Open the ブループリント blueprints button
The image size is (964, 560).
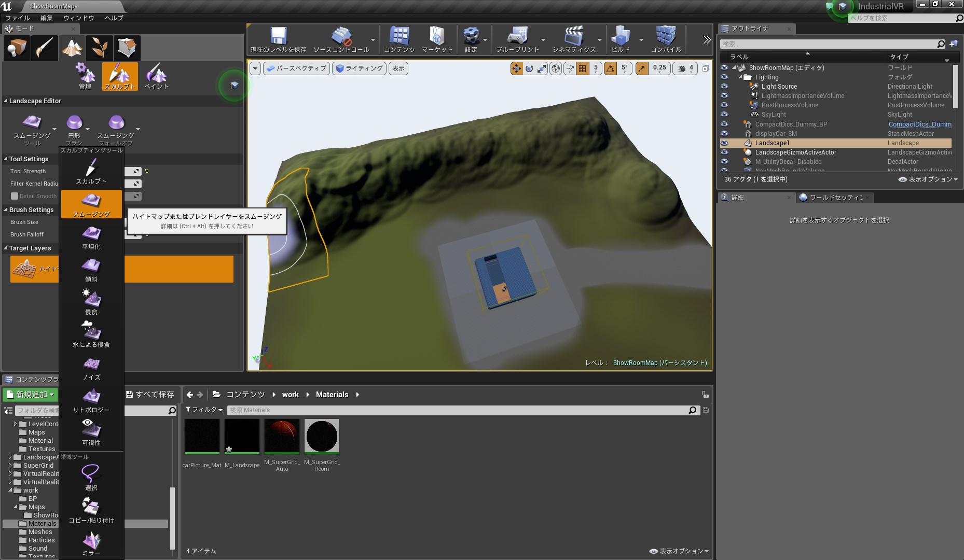[x=517, y=39]
